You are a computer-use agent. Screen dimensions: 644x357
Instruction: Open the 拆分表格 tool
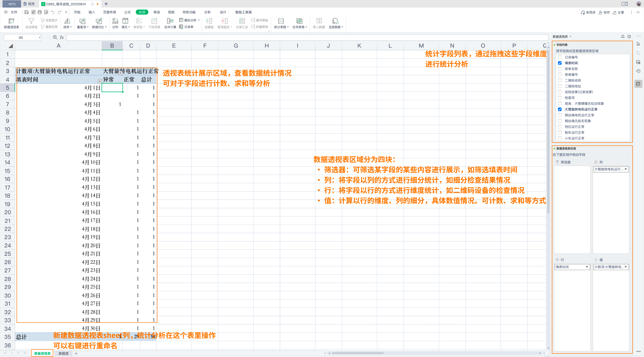pyautogui.click(x=281, y=23)
